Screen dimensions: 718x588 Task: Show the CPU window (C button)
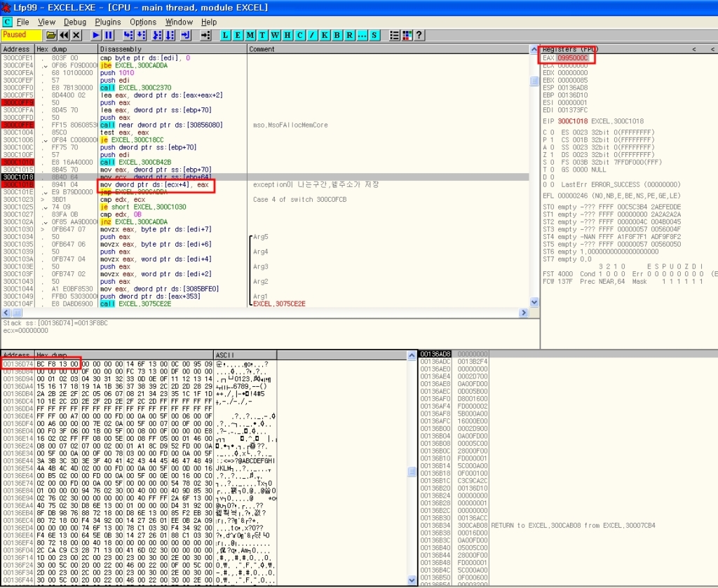[x=300, y=35]
